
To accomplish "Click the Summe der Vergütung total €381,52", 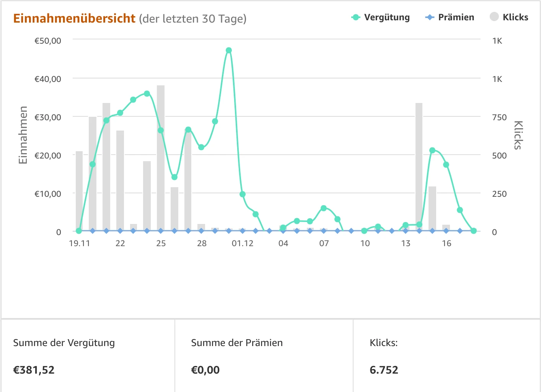I will (34, 370).
